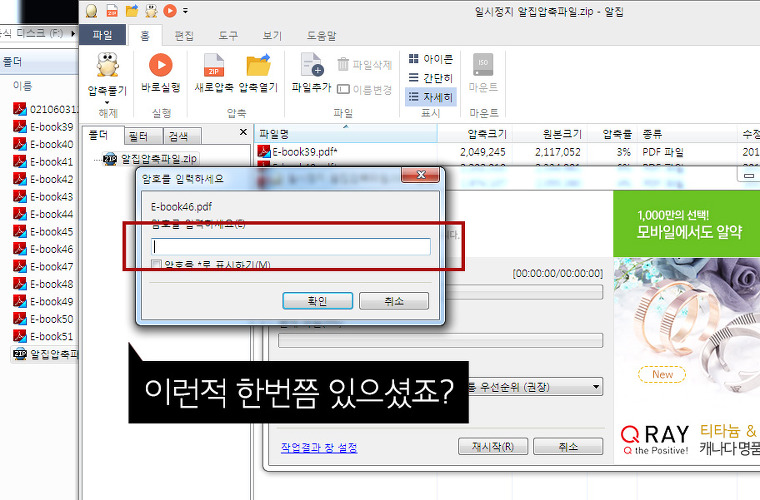Check the show password as asterisks checkbox
The height and width of the screenshot is (500, 760).
tap(156, 265)
